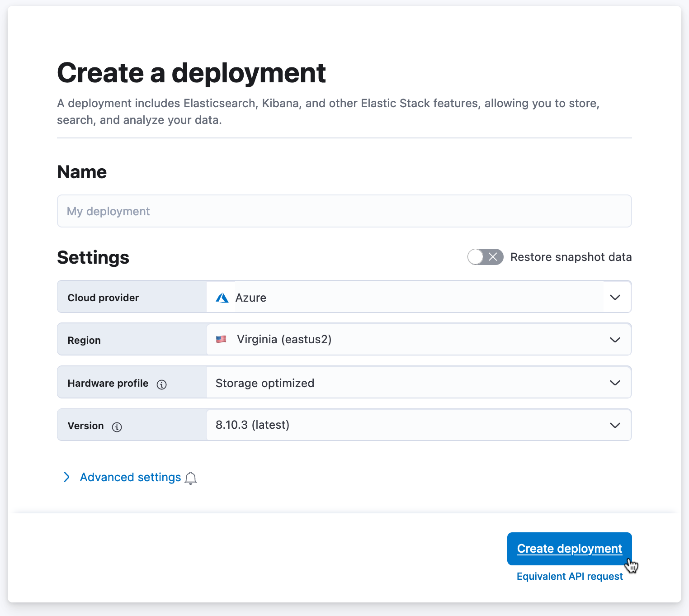Click the My deployment name field
Image resolution: width=689 pixels, height=616 pixels.
tap(344, 211)
